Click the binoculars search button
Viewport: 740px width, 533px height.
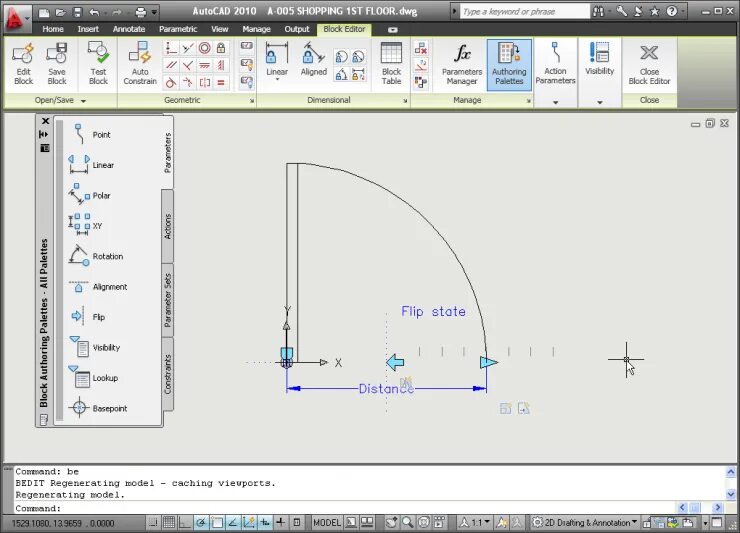(599, 12)
